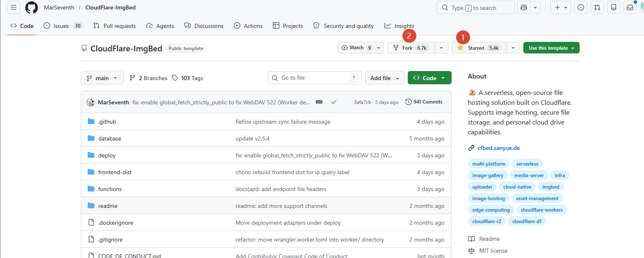
Task: Switch to the Projects tab
Action: (288, 25)
